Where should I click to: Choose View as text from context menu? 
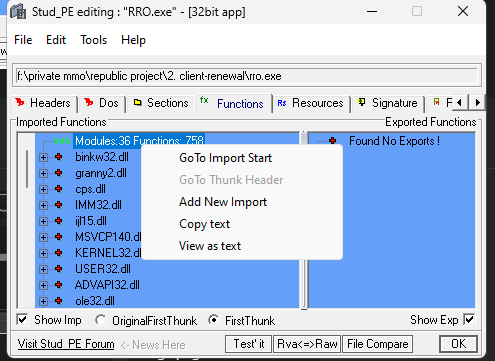point(242,246)
